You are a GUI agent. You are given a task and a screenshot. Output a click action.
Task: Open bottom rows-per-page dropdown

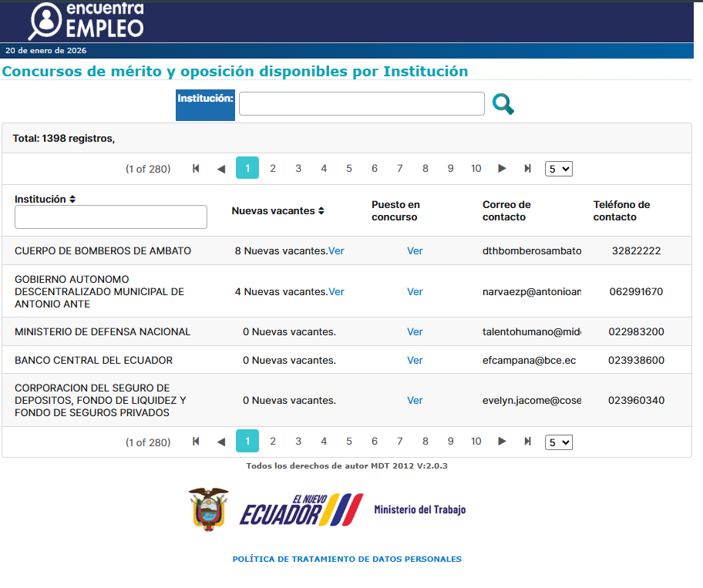coord(558,442)
